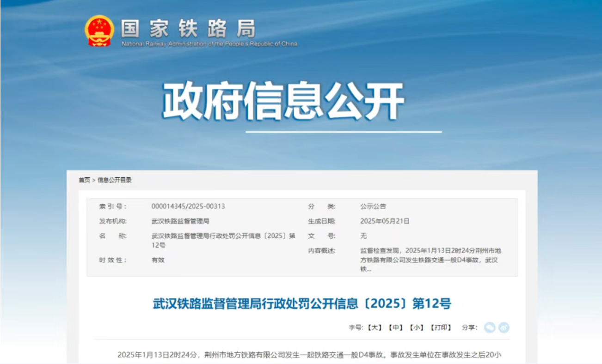Click the 打印 print button
This screenshot has height=364, width=602.
(x=440, y=328)
